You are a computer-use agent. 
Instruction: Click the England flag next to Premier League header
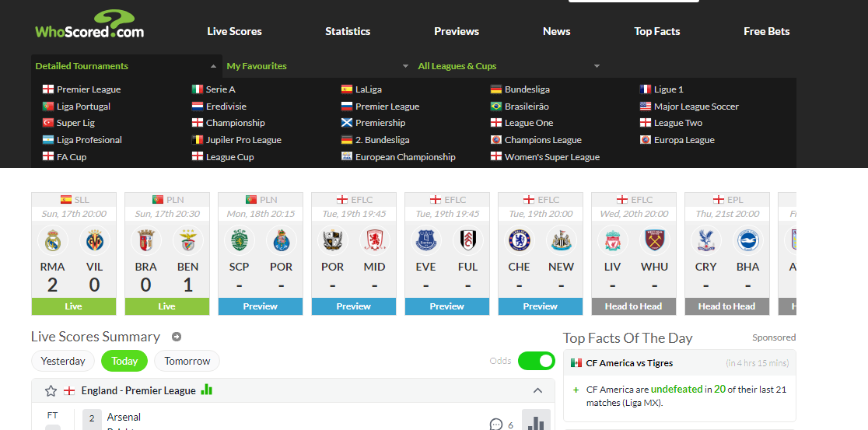coord(69,390)
